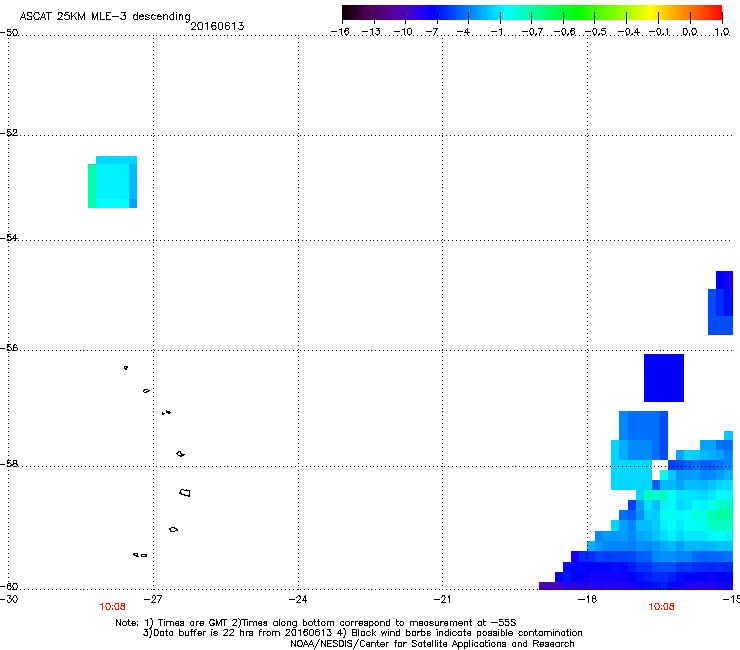The height and width of the screenshot is (650, 740).
Task: Click the red time 10:08 near longitude -27
Action: 112,607
